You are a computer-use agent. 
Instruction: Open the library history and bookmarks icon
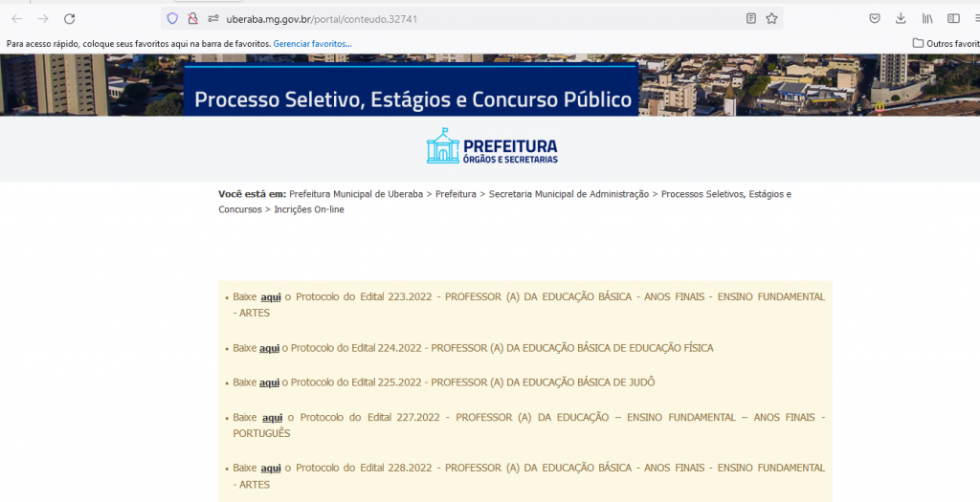(x=927, y=18)
